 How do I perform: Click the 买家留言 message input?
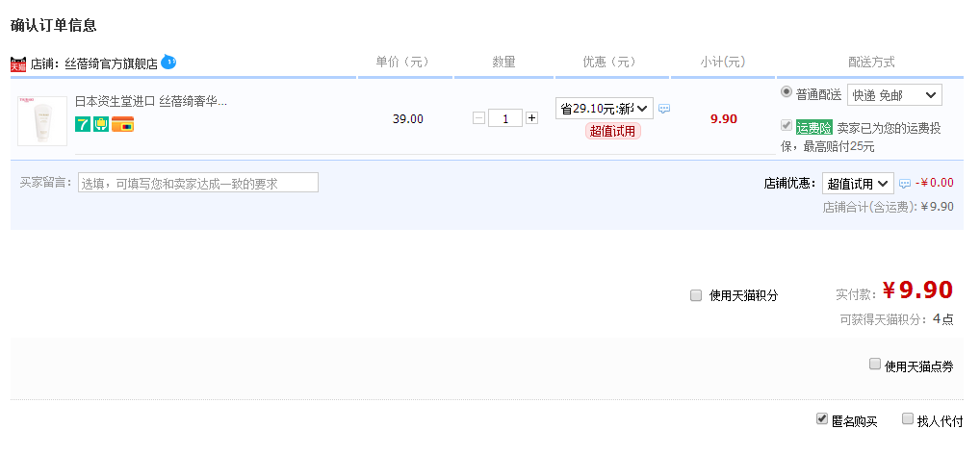(198, 183)
